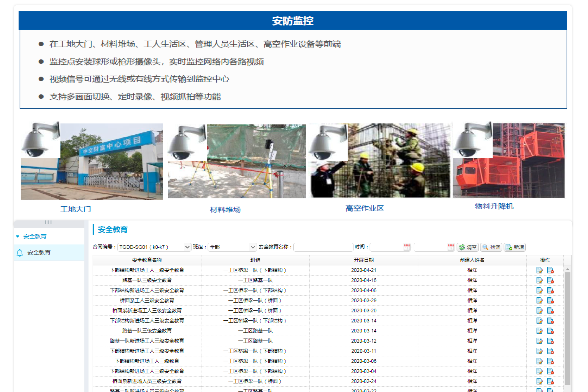Click the 安全教育名称 text input field
The image size is (588, 392).
[323, 247]
